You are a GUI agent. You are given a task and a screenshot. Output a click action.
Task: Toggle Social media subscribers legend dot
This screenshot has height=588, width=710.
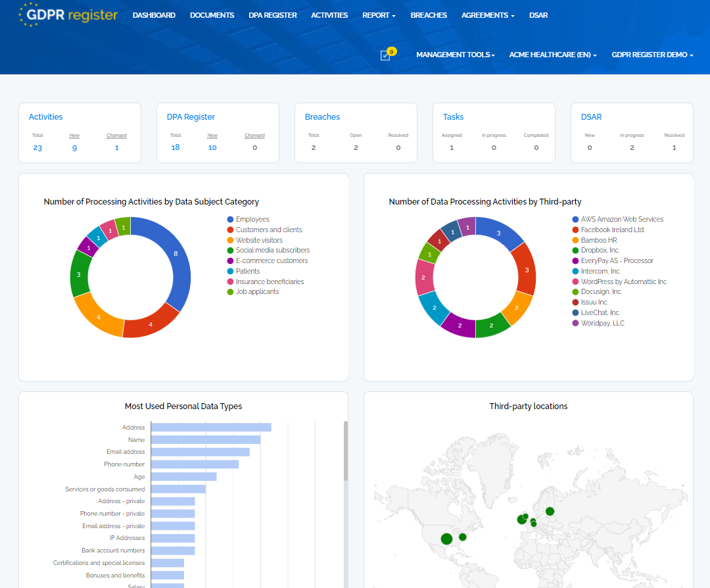click(231, 251)
